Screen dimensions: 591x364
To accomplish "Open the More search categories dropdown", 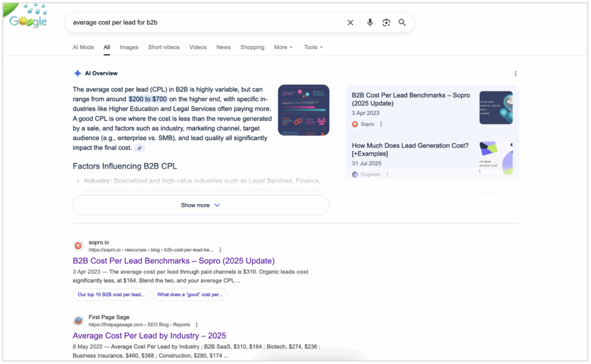I will tap(283, 47).
